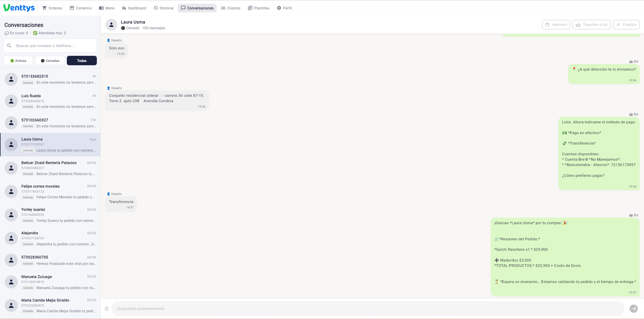The image size is (644, 319).
Task: Go to the Comercio section
Action: 81,8
